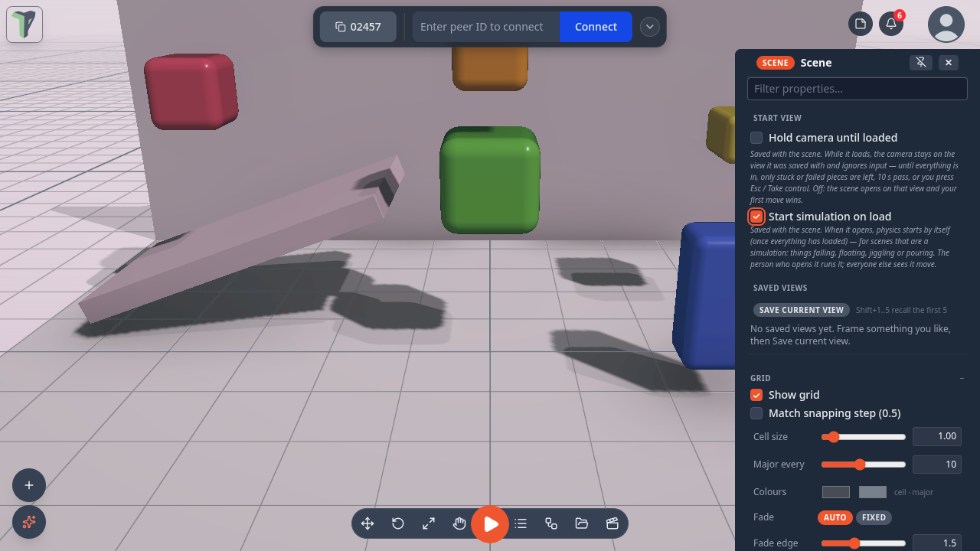Open the notifications bell with 6 badge
Viewport: 980px width, 551px height.
(891, 24)
